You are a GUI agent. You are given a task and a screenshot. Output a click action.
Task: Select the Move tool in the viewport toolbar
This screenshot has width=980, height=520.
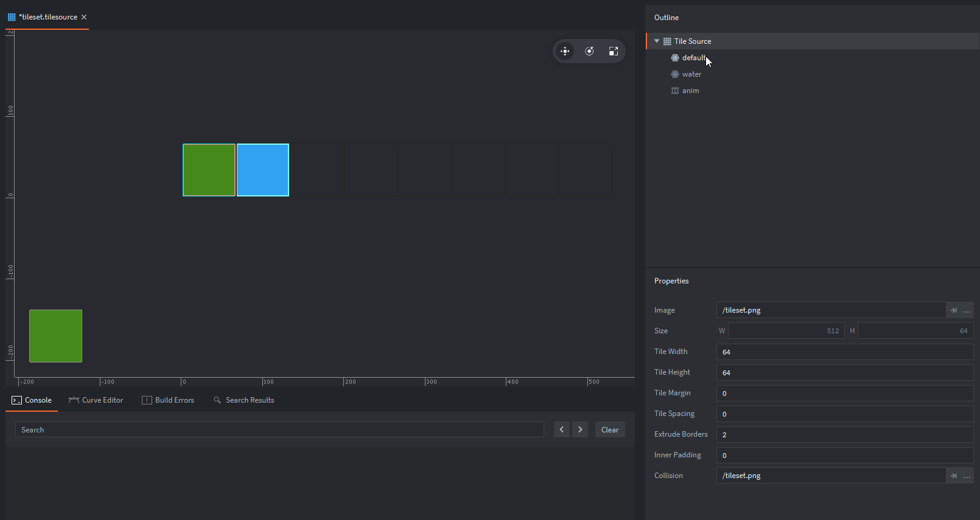click(565, 51)
